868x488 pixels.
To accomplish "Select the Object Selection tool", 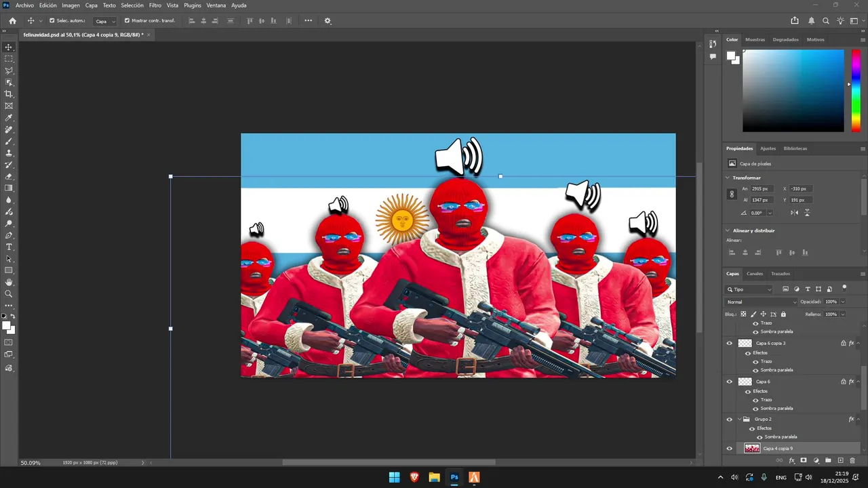I will point(9,83).
